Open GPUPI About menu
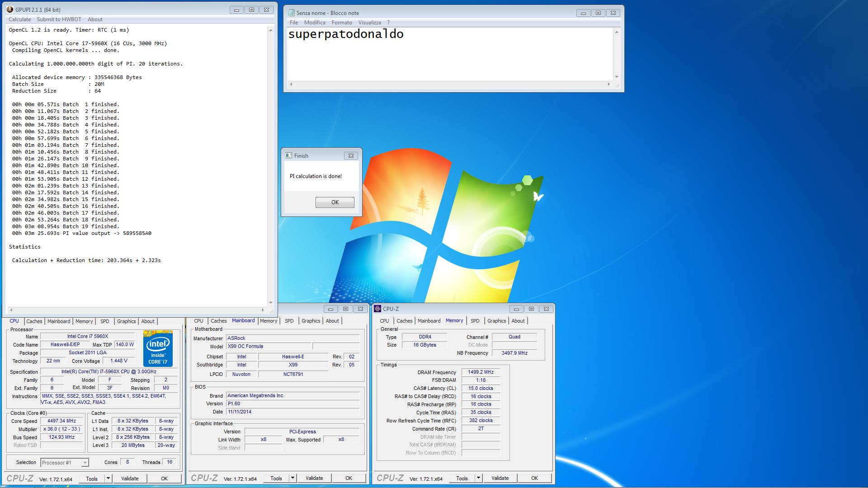Image resolution: width=868 pixels, height=488 pixels. [95, 19]
